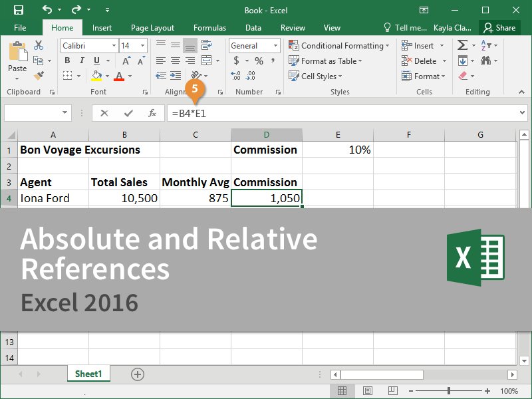The height and width of the screenshot is (399, 532).
Task: Click the Undo arrow icon
Action: [x=47, y=9]
